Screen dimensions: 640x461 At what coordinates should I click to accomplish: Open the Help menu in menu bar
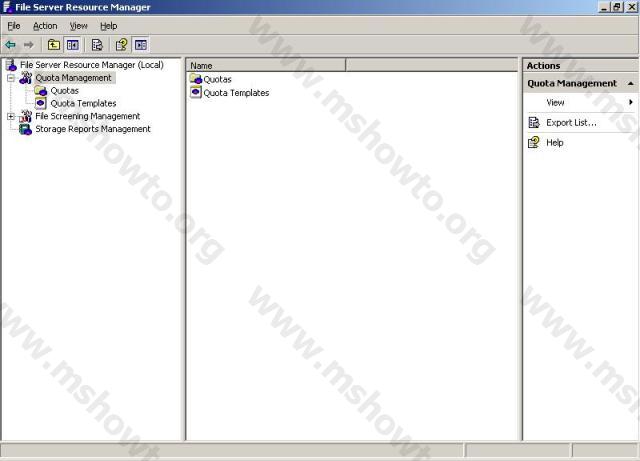point(109,26)
